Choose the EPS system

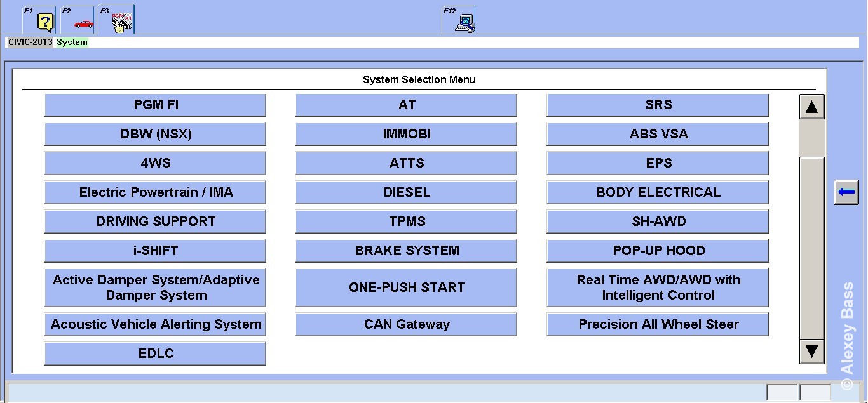(658, 164)
